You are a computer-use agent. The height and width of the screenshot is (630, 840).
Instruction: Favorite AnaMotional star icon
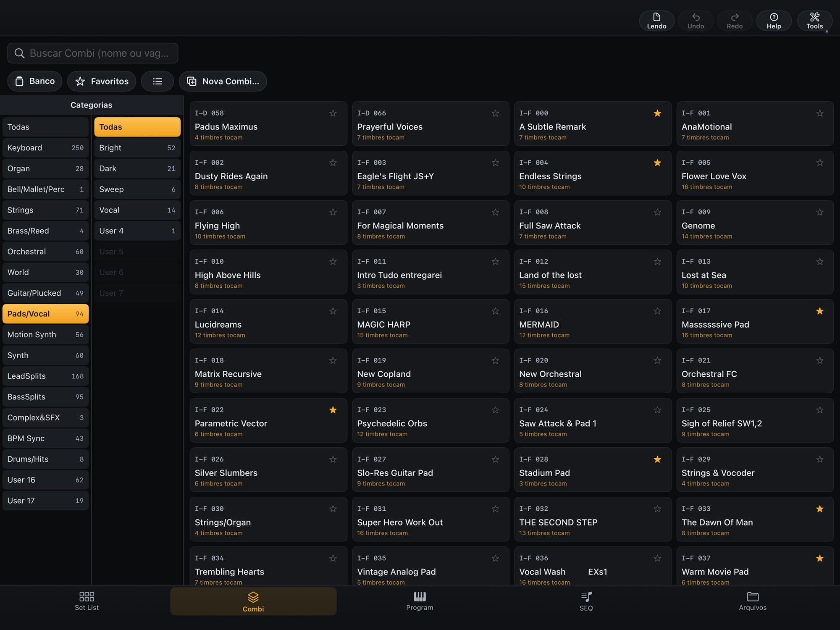point(819,113)
